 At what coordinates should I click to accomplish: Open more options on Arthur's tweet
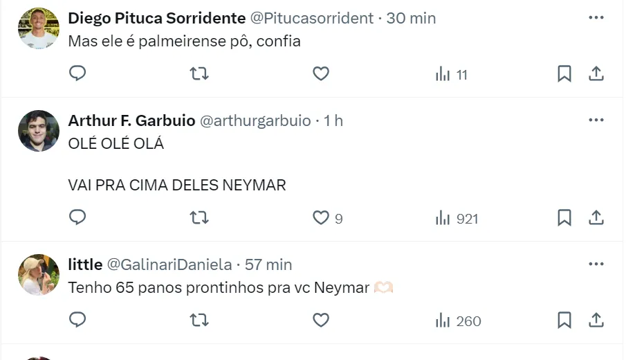(x=596, y=120)
